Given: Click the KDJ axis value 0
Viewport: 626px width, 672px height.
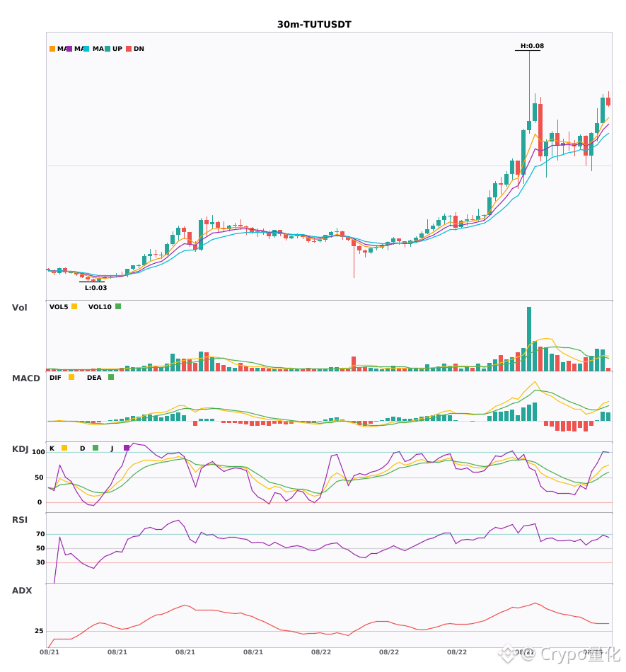Looking at the screenshot, I should coord(40,502).
